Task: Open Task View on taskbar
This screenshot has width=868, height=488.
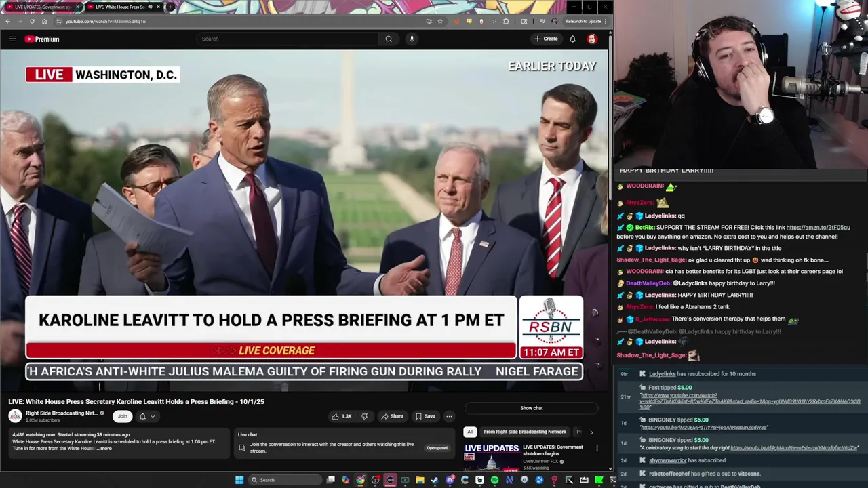Action: [x=330, y=480]
